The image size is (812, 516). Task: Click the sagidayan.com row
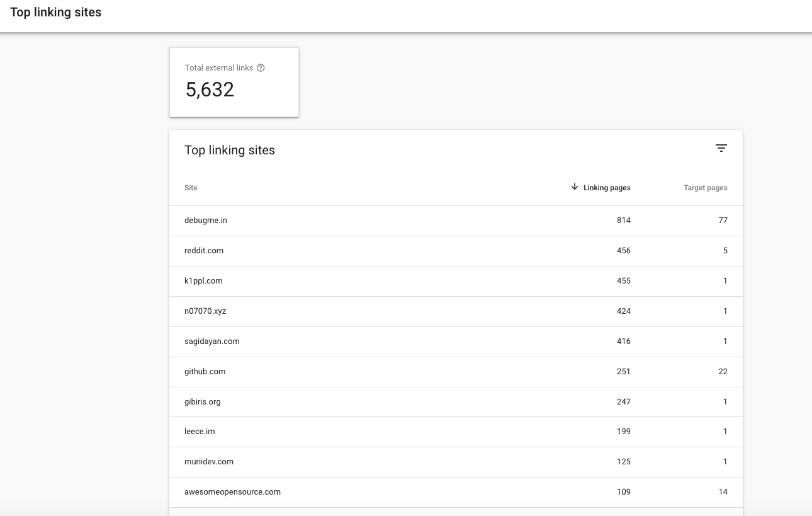pos(212,341)
